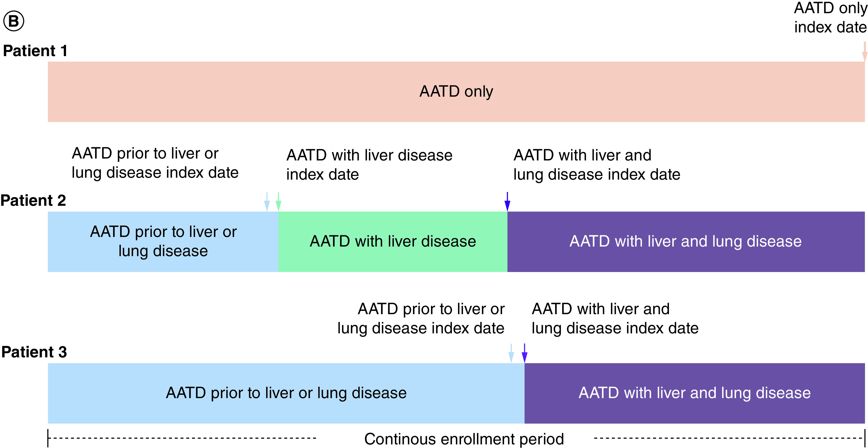Screen dimensions: 868x448
Task: Click the Patient 3 heading
Action: pyautogui.click(x=34, y=352)
